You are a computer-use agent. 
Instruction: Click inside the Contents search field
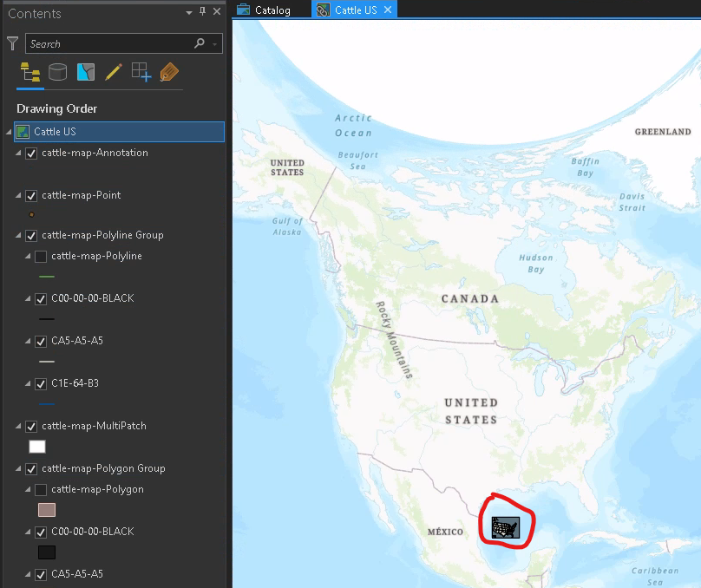point(109,43)
